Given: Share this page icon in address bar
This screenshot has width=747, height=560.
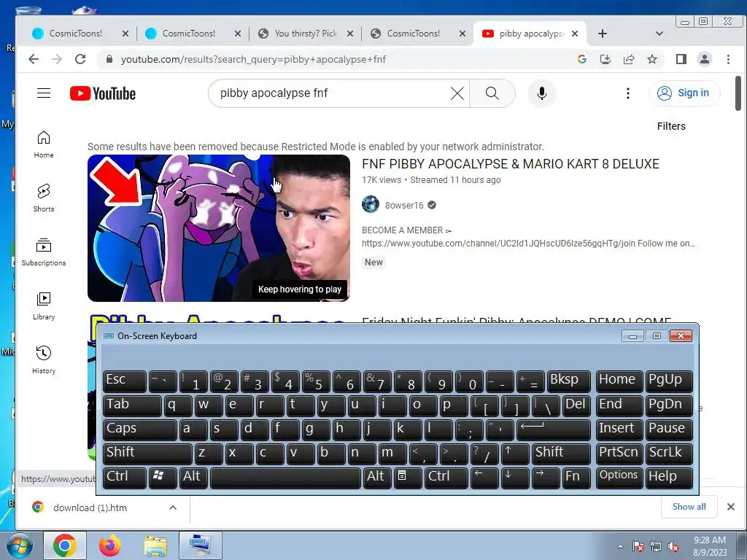Looking at the screenshot, I should point(629,59).
